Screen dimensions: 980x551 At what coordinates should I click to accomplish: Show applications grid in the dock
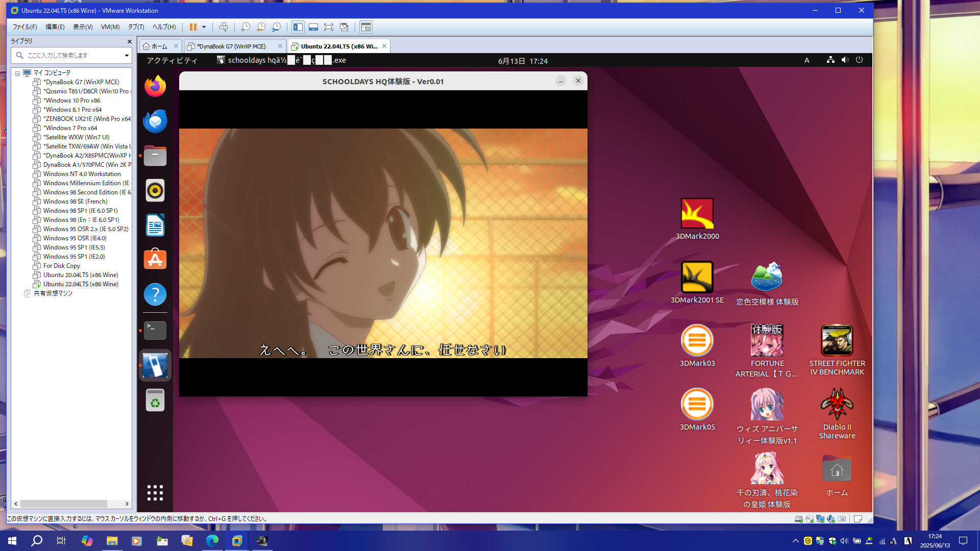[x=155, y=493]
